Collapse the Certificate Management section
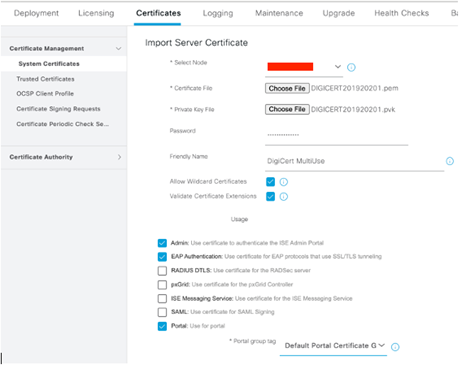The width and height of the screenshot is (462, 365). tap(118, 49)
